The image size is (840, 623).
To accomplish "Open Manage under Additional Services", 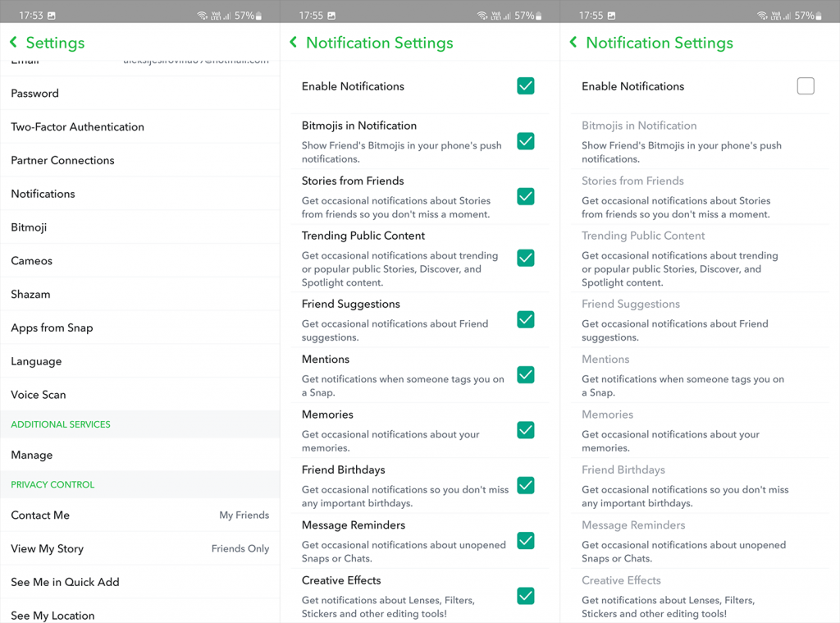I will [x=139, y=455].
